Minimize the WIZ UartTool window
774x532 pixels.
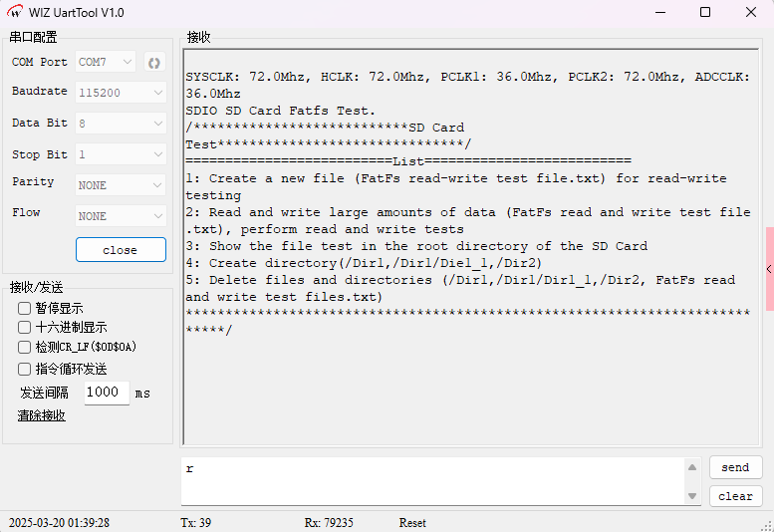658,13
